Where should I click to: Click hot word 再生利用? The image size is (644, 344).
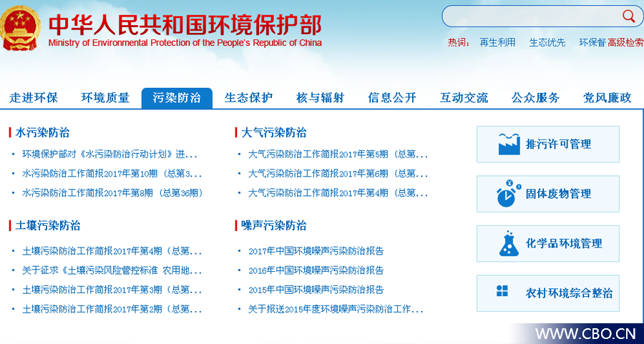click(x=497, y=42)
